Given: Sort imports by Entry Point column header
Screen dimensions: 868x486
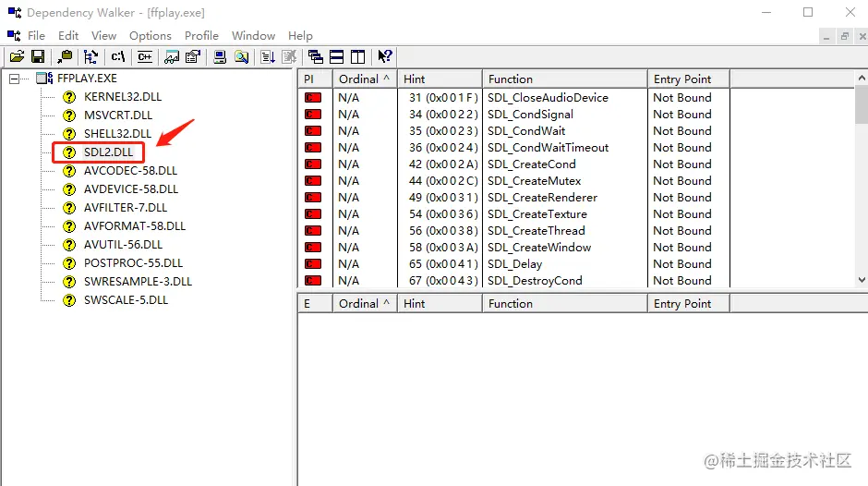Looking at the screenshot, I should point(689,79).
